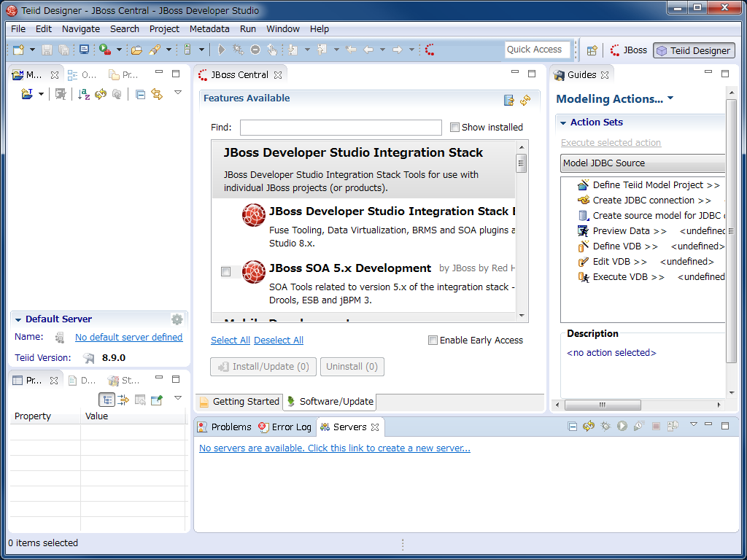Open the Navigate menu
Image resolution: width=747 pixels, height=560 pixels.
pyautogui.click(x=81, y=28)
